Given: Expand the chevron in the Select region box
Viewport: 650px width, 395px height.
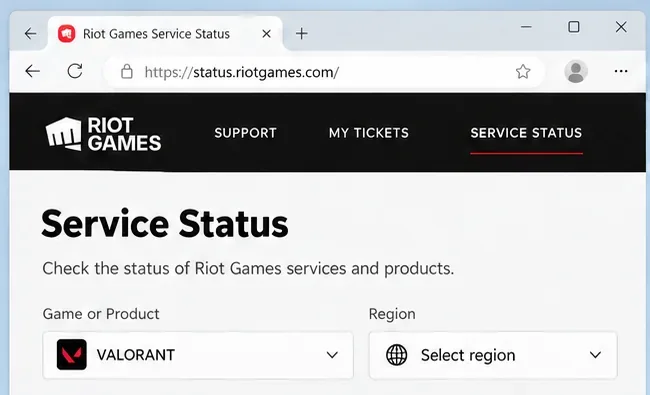Looking at the screenshot, I should [595, 355].
